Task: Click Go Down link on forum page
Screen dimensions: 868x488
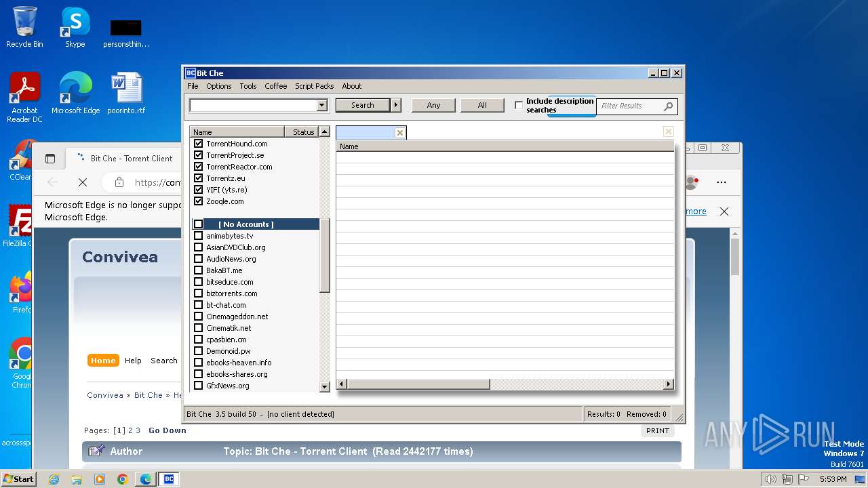Action: point(167,430)
